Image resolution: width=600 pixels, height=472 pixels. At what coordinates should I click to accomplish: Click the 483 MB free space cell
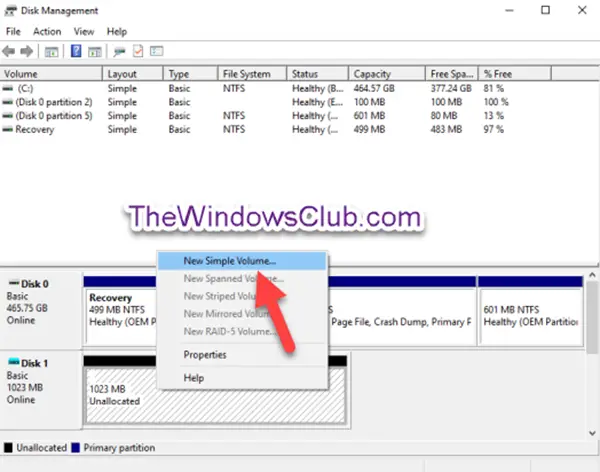coord(446,130)
